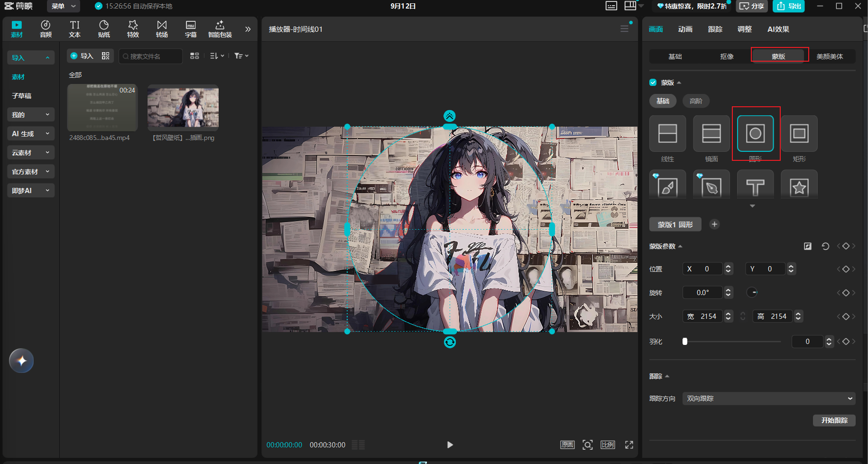Select the text mask shape

pos(756,185)
